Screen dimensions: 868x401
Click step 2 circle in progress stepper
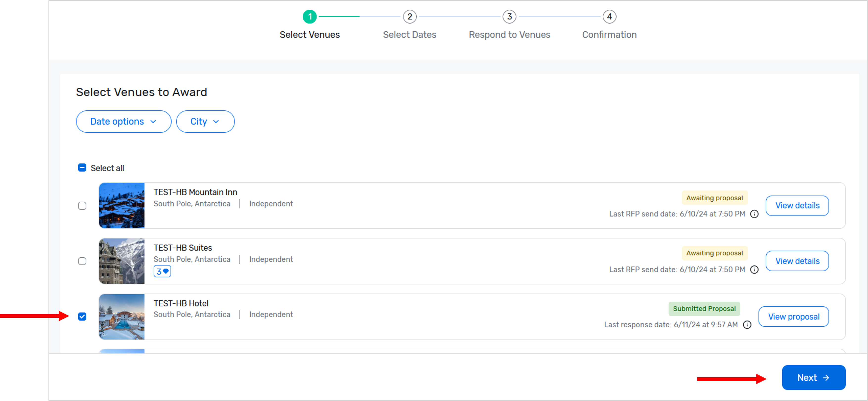410,17
